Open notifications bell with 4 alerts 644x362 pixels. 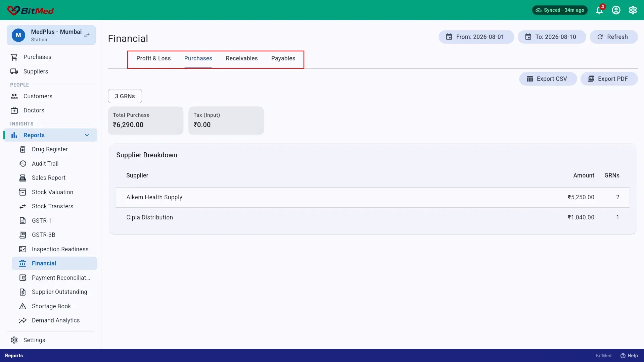(599, 10)
